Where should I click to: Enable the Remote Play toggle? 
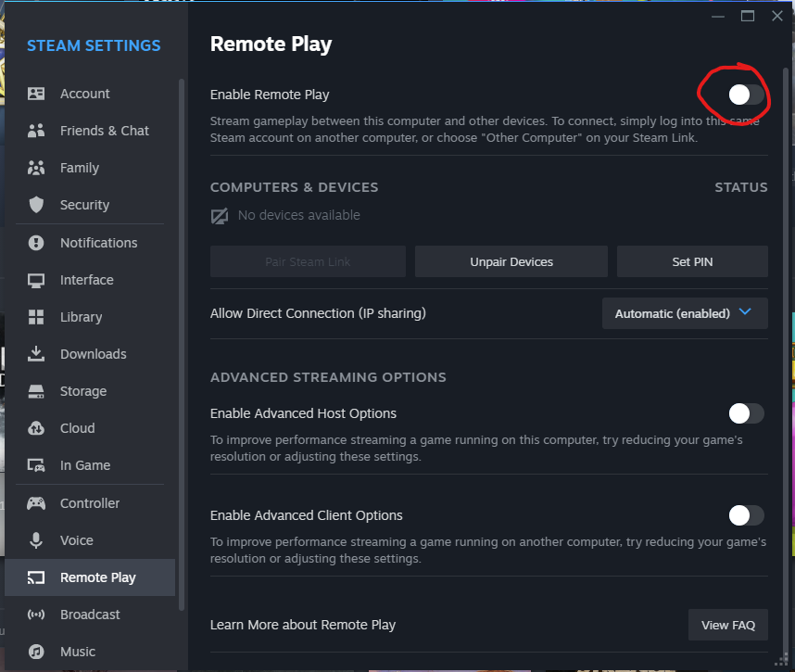(x=746, y=95)
